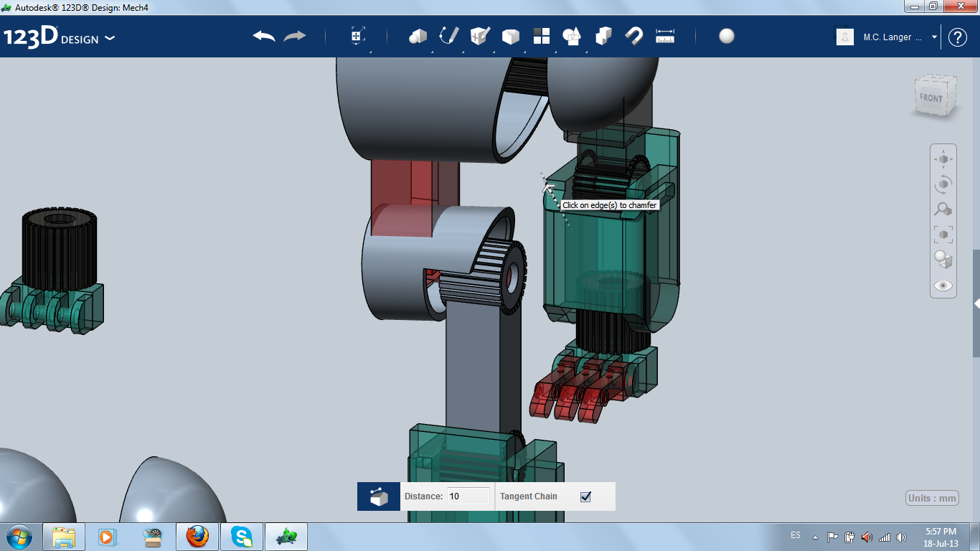Select the Pan navigation tool
Image resolution: width=980 pixels, height=551 pixels.
pos(943,159)
